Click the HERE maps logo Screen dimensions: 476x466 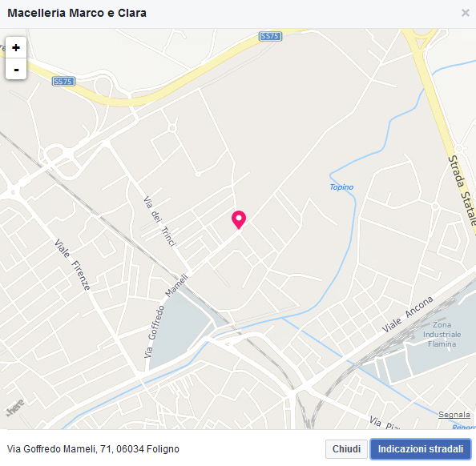15,407
